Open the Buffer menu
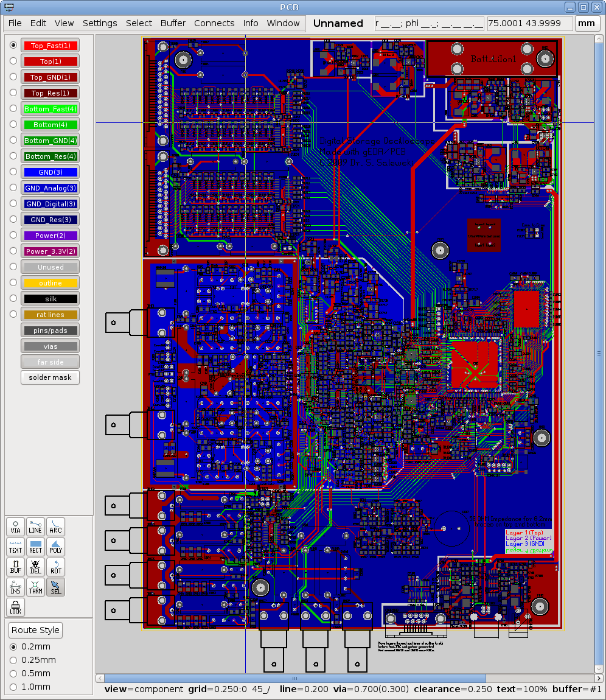 point(173,23)
